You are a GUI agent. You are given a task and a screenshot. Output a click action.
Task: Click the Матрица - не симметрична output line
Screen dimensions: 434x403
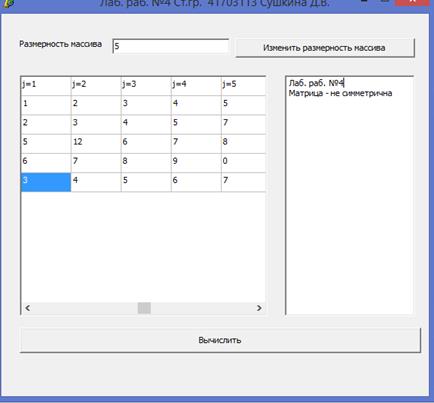340,93
